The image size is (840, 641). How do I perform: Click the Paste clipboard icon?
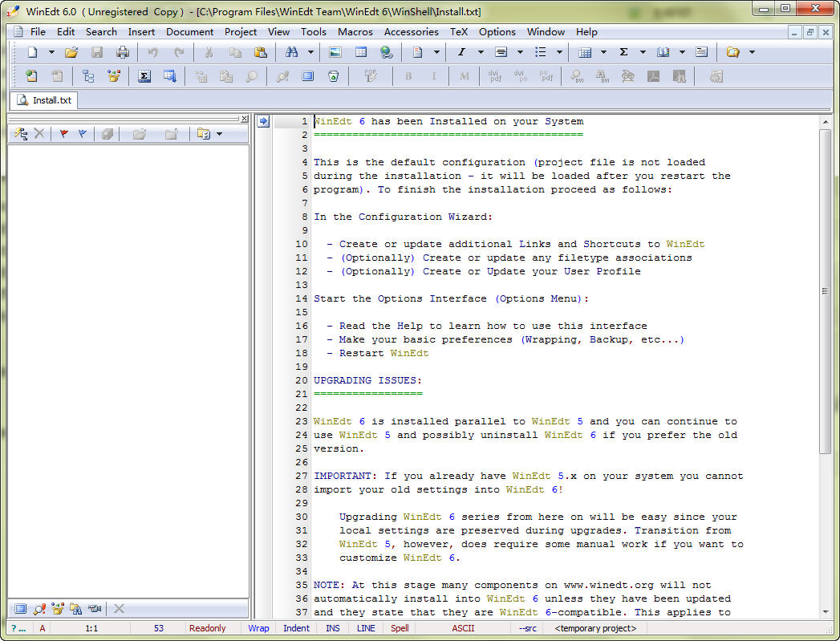click(x=260, y=52)
